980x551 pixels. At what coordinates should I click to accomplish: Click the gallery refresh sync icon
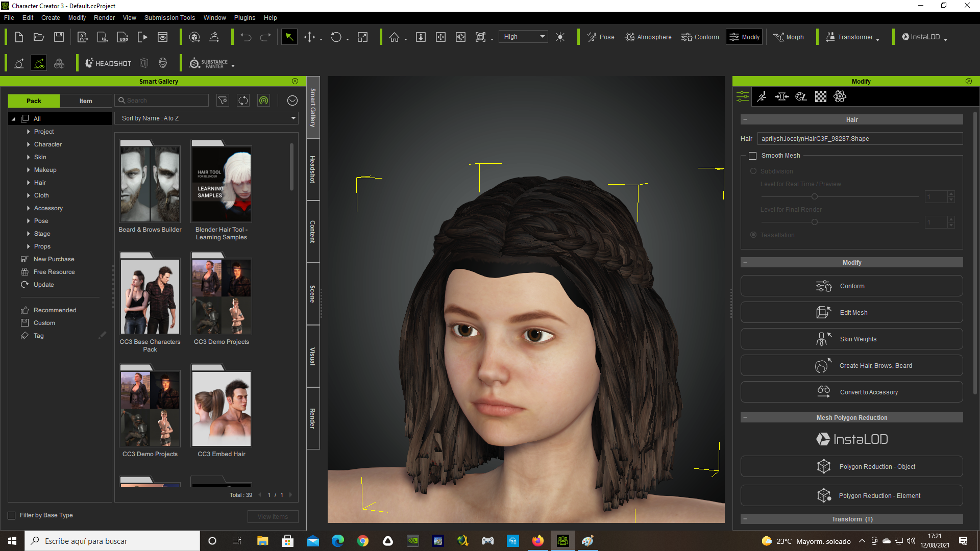click(x=243, y=101)
